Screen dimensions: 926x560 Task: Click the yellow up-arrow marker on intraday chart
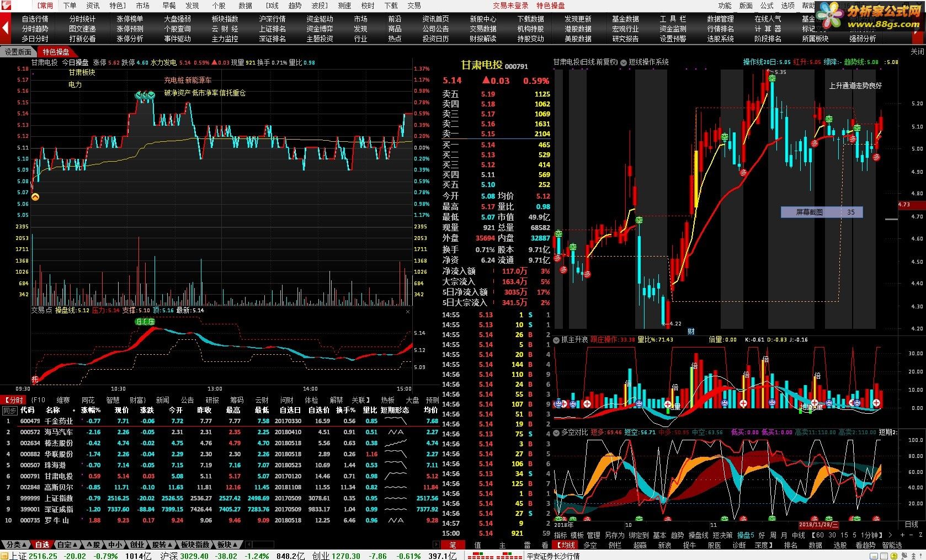point(35,197)
